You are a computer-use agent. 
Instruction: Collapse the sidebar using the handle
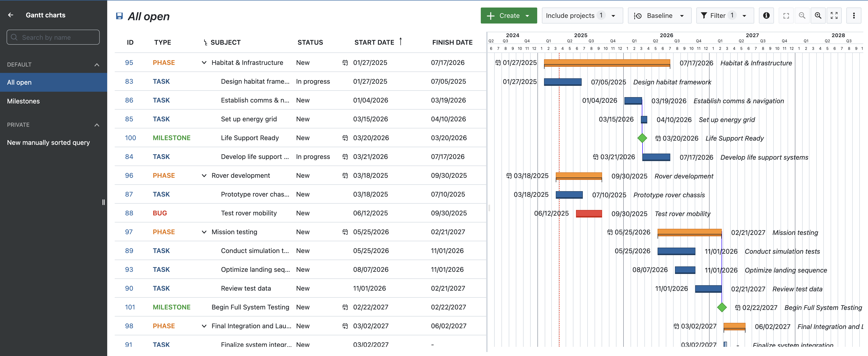[103, 202]
